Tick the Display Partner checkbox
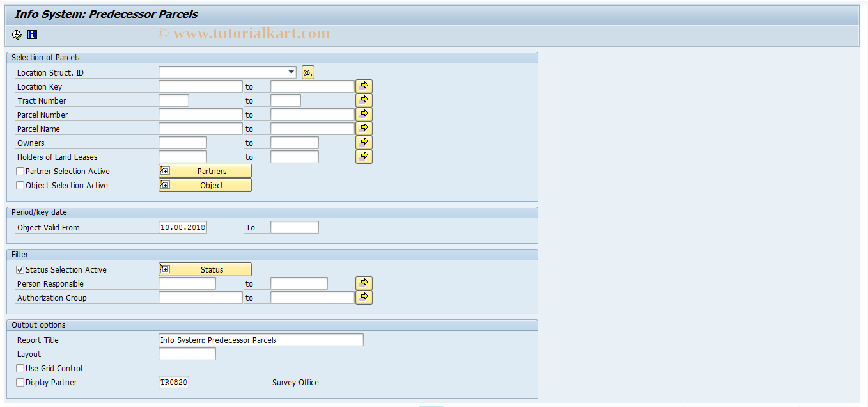The height and width of the screenshot is (407, 868). tap(20, 383)
